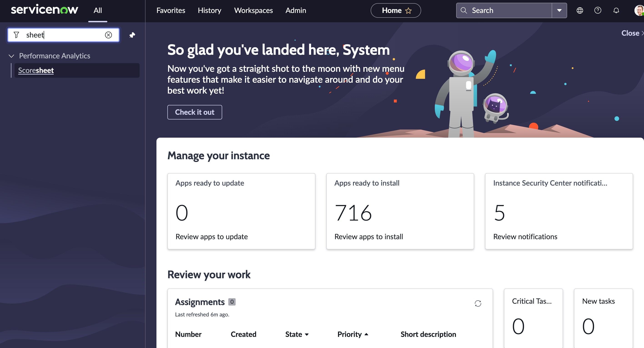Viewport: 644px width, 348px height.
Task: Sort by State column arrow
Action: [x=307, y=335]
